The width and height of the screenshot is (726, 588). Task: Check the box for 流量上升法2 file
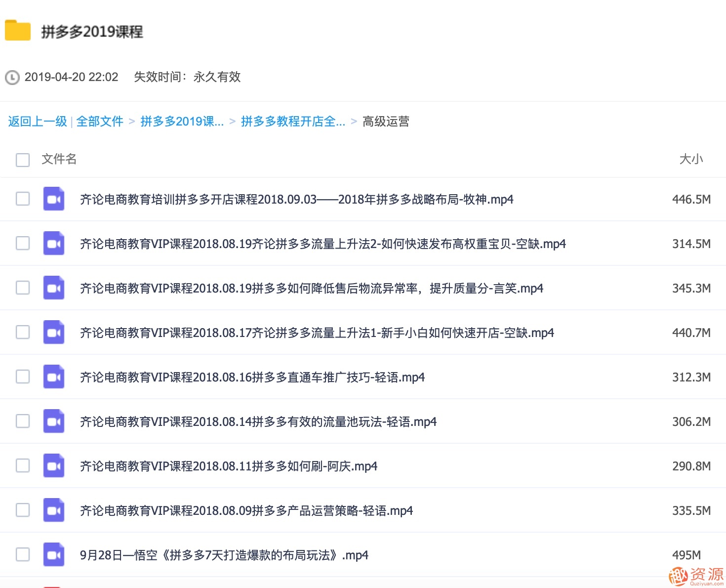(x=23, y=243)
